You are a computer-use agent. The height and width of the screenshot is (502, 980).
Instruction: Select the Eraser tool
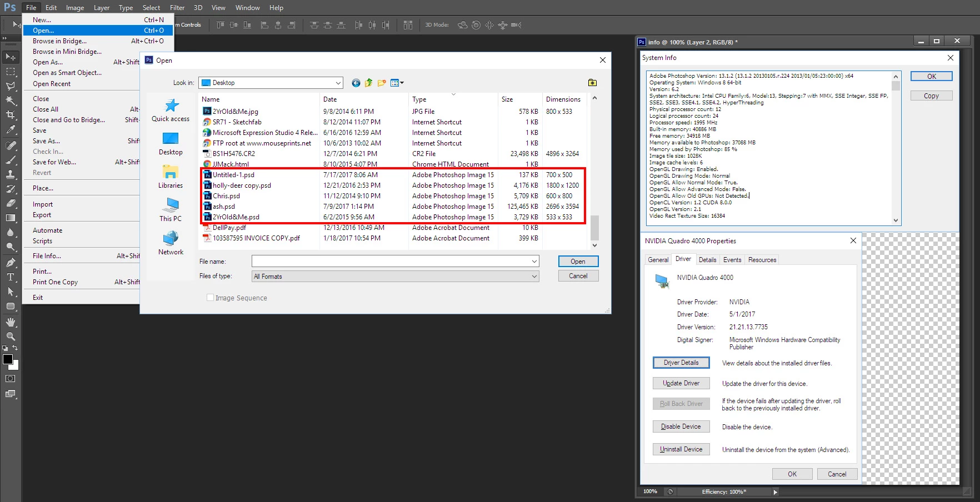(11, 203)
